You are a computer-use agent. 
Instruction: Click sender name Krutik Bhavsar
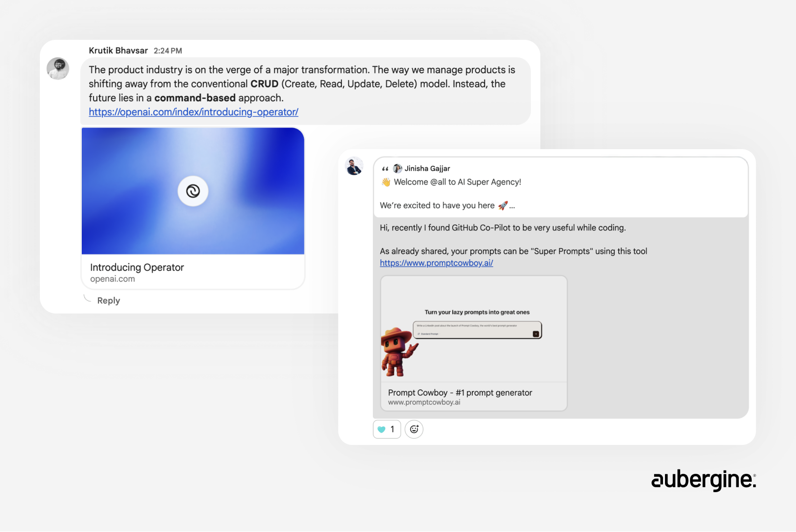coord(118,51)
